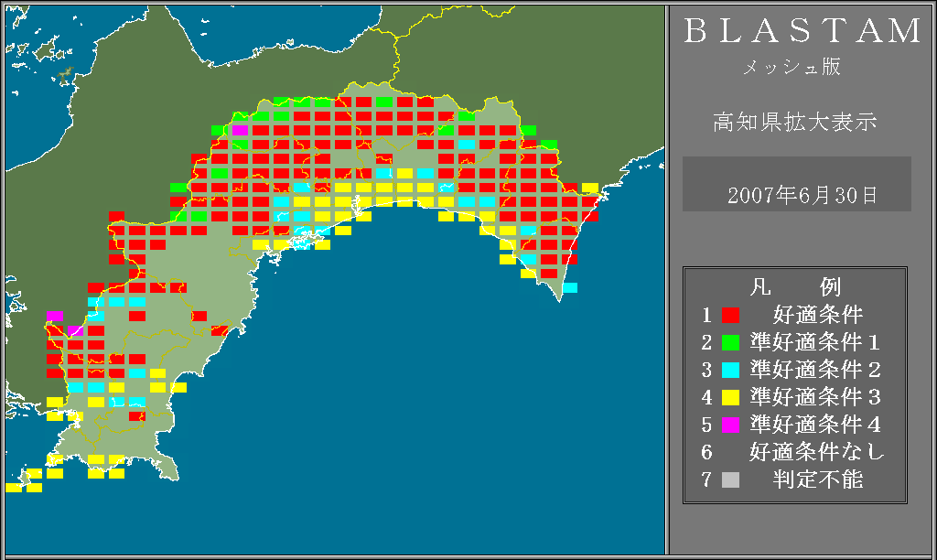Click legend number 7

707,479
